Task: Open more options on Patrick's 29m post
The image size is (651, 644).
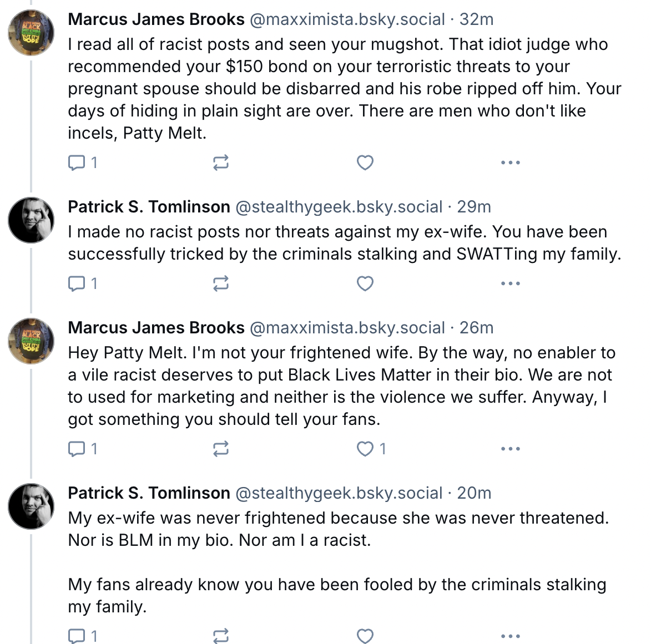Action: tap(510, 283)
